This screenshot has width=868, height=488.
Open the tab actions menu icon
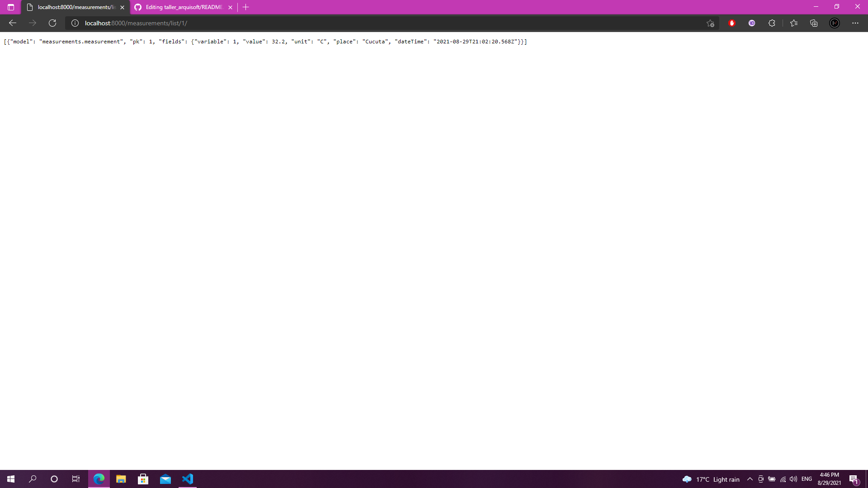(11, 7)
